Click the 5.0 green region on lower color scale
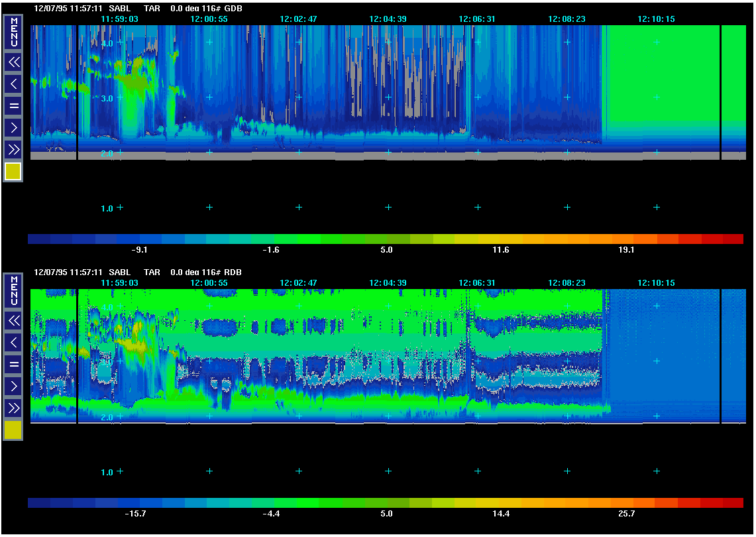The height and width of the screenshot is (537, 756). tap(386, 503)
